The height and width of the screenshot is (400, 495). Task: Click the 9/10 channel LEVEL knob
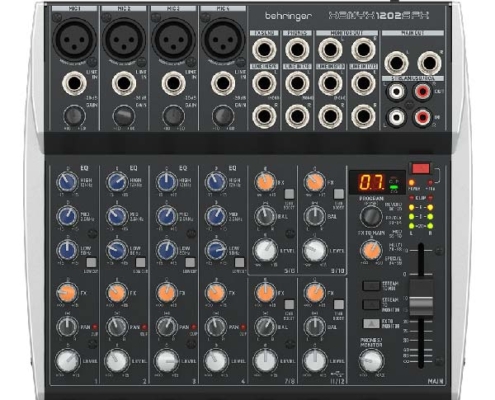315,251
